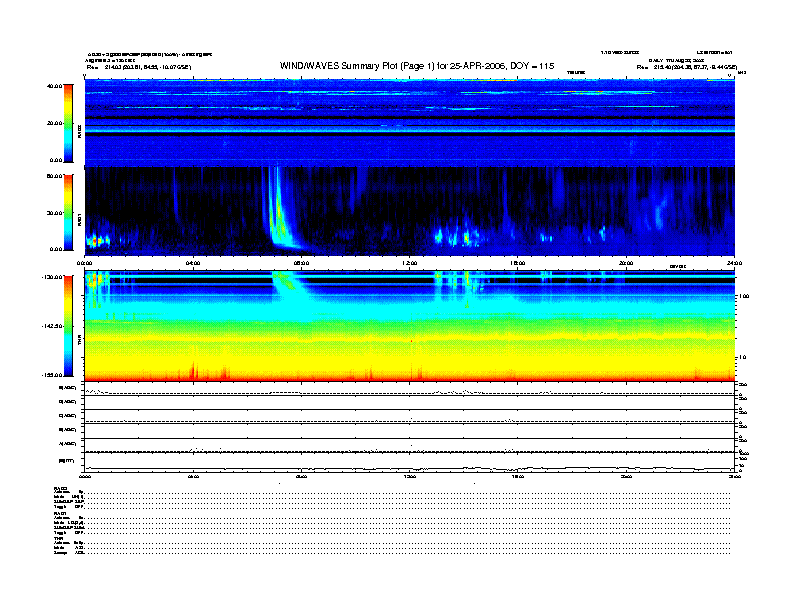The width and height of the screenshot is (792, 612).
Task: Click the 00:00 tick below the RAD1 panel
Action: coord(84,263)
